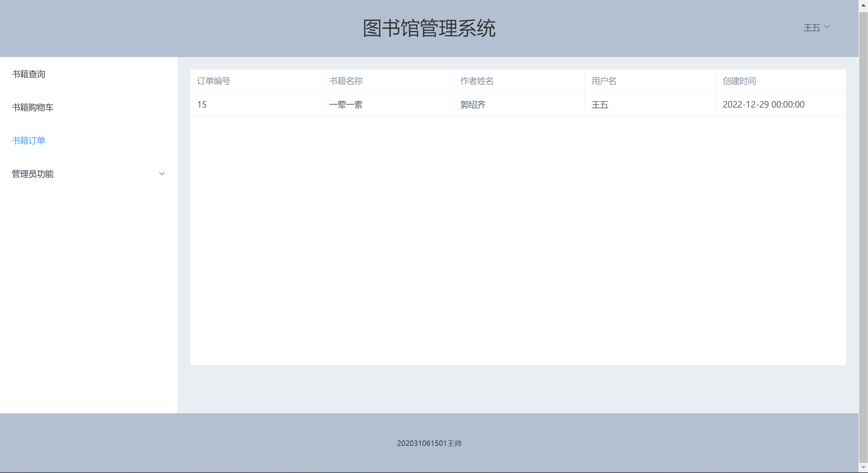868x473 pixels.
Task: Open the 王五 user dropdown
Action: 812,27
